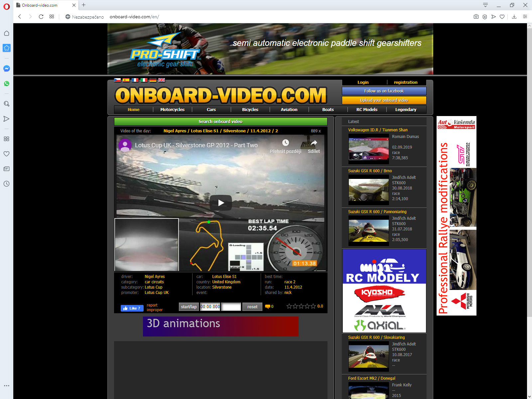Open a new tab with the plus button
Screen dimensions: 532x399
83,5
